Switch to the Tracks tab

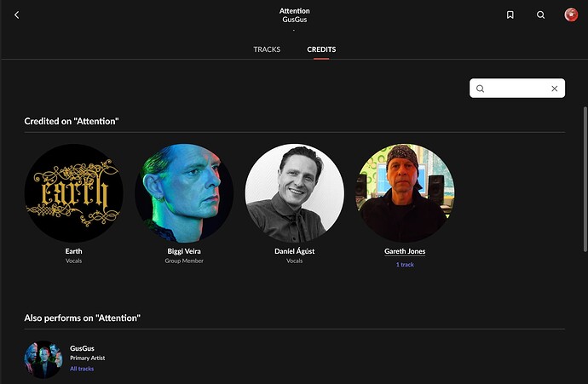(267, 49)
